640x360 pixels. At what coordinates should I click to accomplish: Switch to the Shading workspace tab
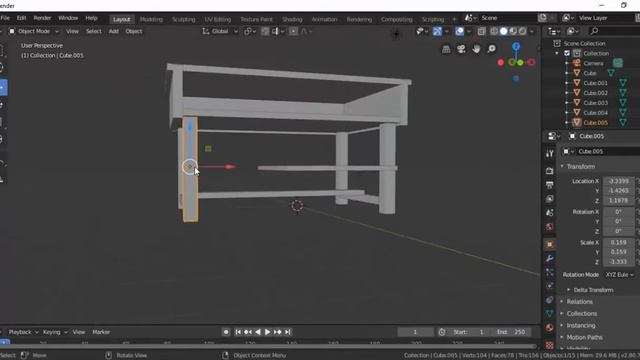[292, 19]
